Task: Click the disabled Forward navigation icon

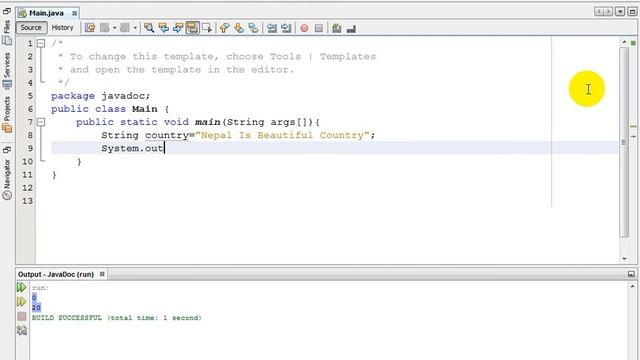Action: [125, 28]
